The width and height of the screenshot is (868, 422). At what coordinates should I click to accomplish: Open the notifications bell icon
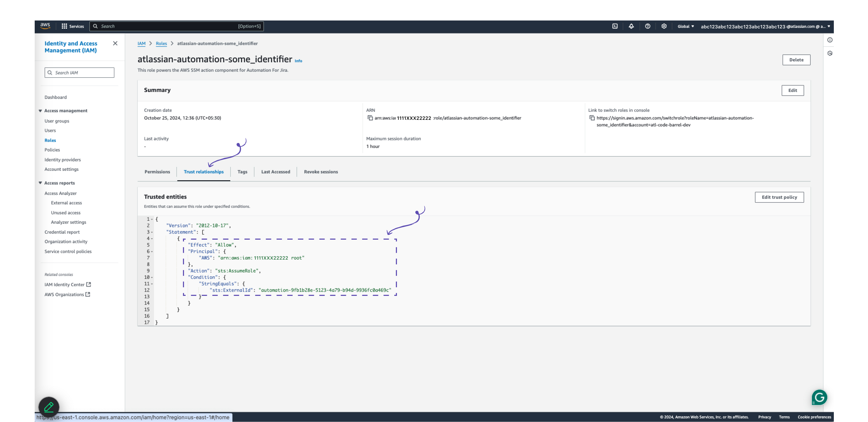pos(631,26)
